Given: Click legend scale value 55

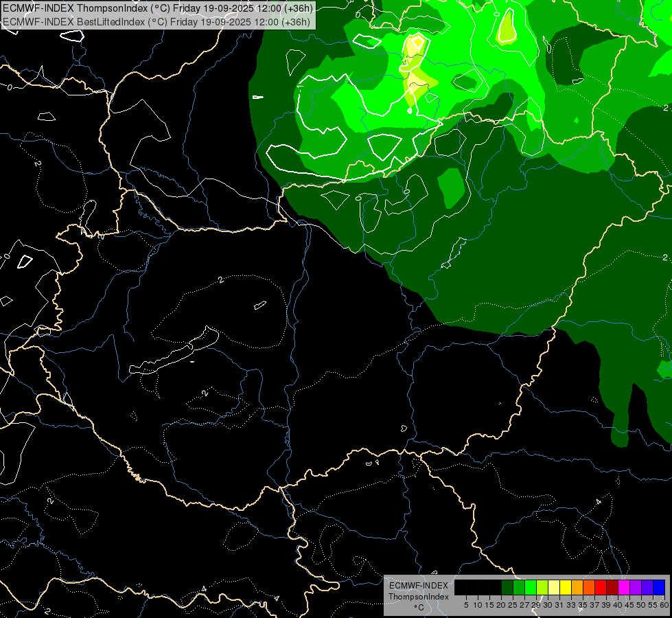Looking at the screenshot, I should click(653, 605).
